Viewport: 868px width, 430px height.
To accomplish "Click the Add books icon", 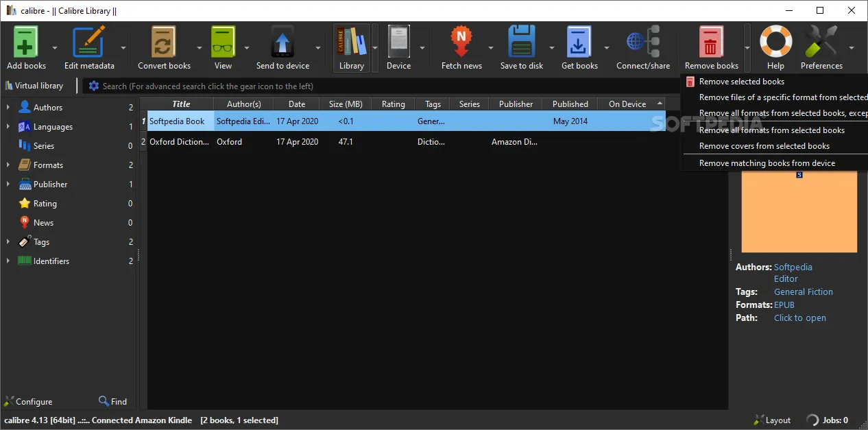I will [x=26, y=43].
